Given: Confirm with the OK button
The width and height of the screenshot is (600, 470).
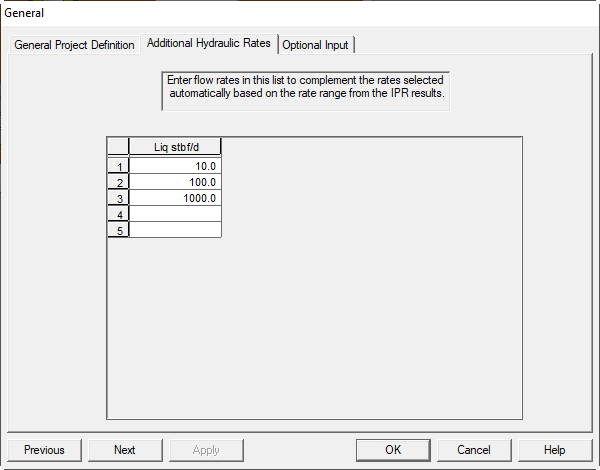Looking at the screenshot, I should [393, 450].
